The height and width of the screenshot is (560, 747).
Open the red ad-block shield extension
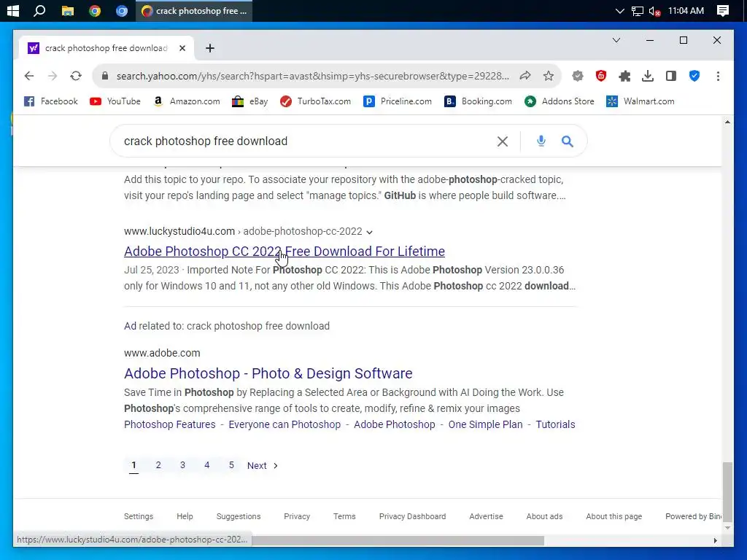601,76
